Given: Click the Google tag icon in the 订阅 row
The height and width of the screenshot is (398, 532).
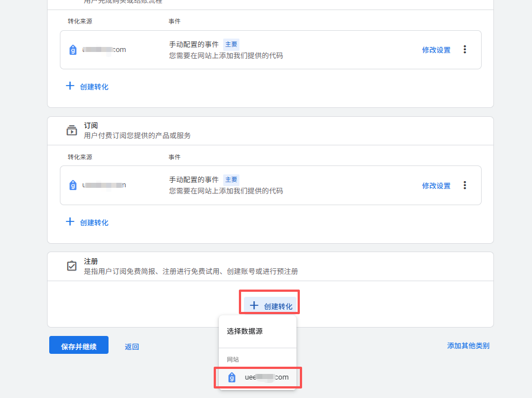Looking at the screenshot, I should pos(73,185).
